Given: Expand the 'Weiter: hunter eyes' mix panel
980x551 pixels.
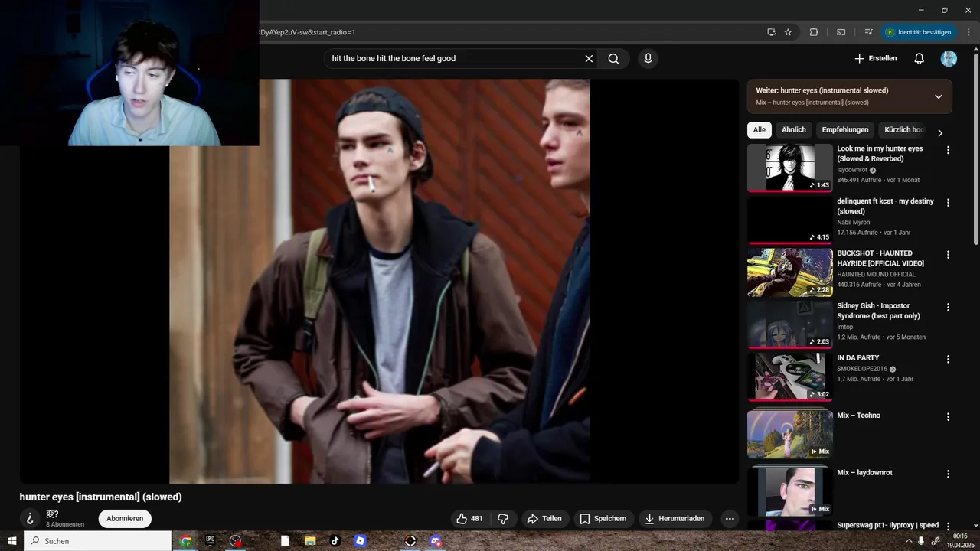Looking at the screenshot, I should [x=938, y=96].
